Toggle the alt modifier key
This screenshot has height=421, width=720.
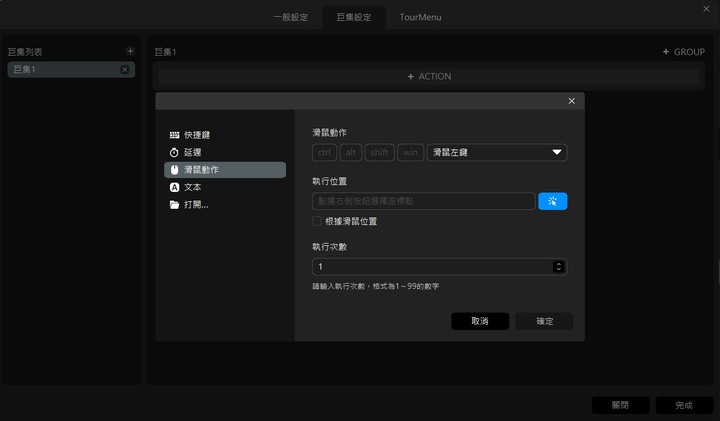pos(351,152)
